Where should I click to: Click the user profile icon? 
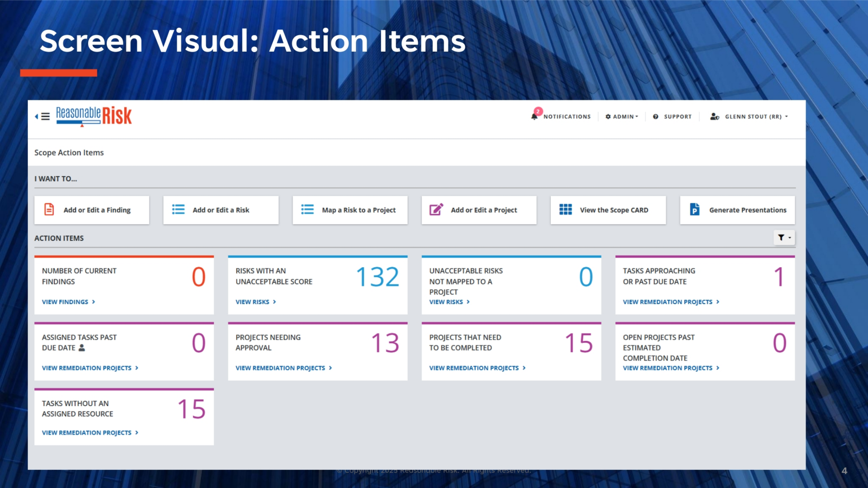pos(714,116)
